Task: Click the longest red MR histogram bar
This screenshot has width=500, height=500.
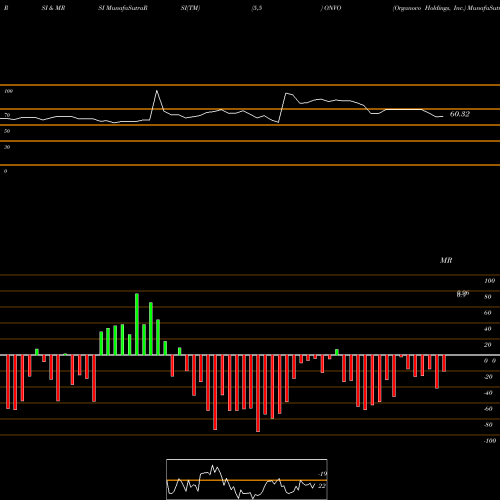Action: (258, 393)
